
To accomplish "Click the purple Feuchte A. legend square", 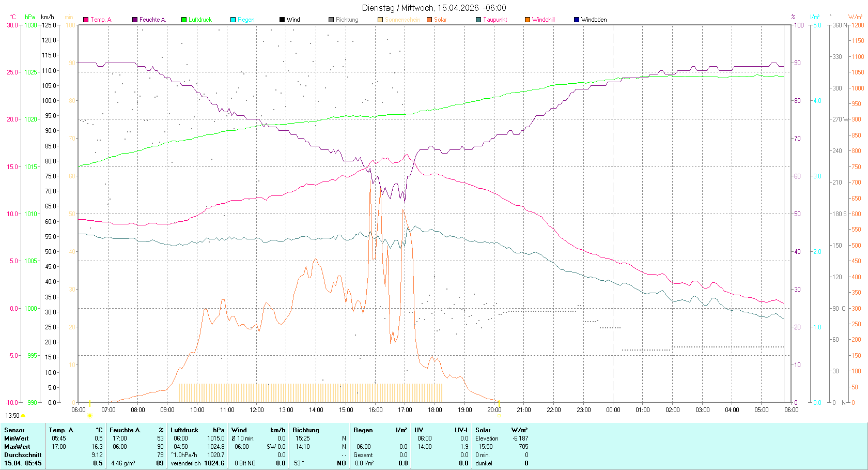I will 135,20.
